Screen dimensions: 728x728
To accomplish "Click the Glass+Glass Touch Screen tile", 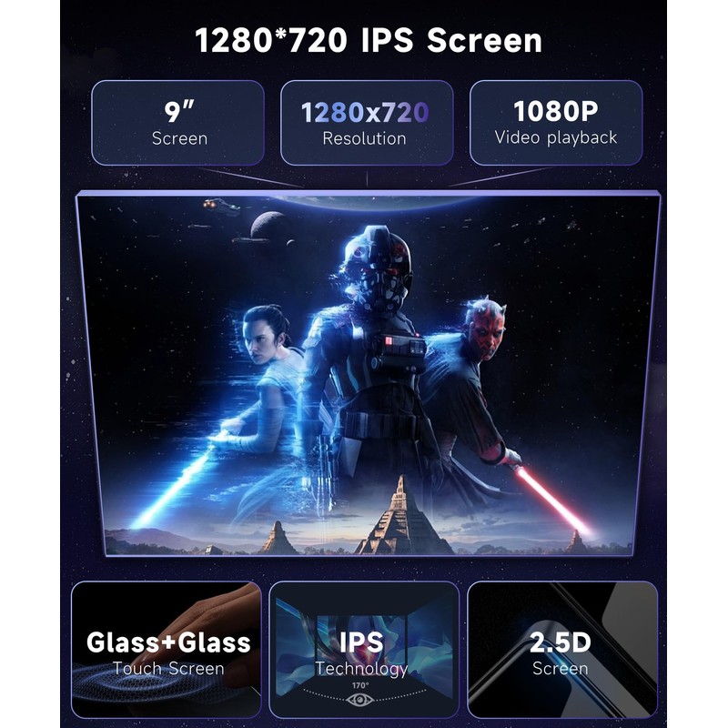I will click(x=167, y=650).
